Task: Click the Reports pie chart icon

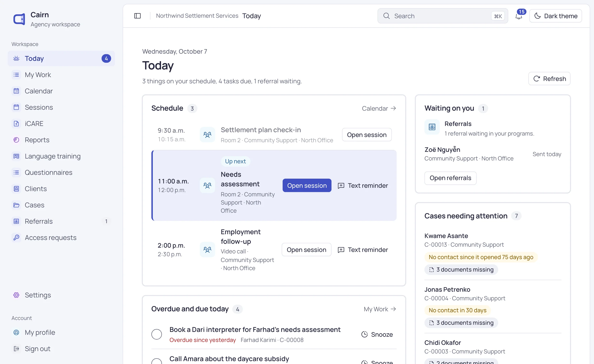Action: click(16, 140)
